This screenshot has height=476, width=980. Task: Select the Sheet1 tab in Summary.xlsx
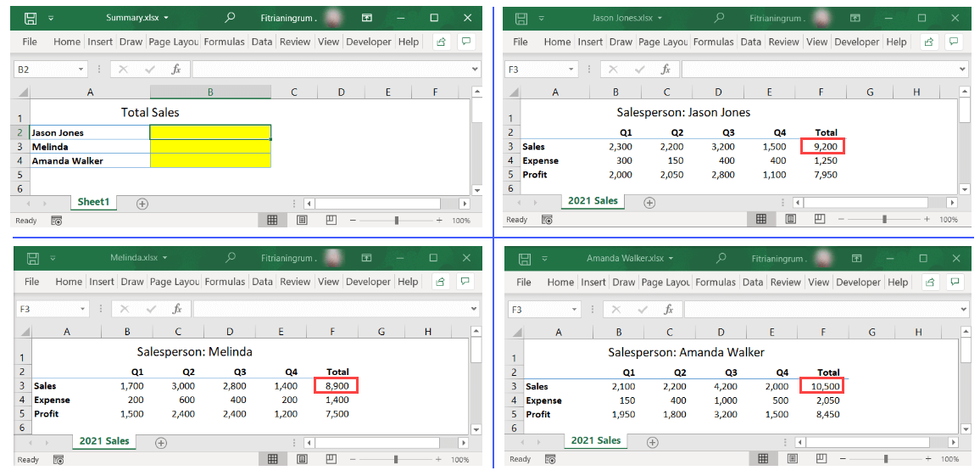93,203
